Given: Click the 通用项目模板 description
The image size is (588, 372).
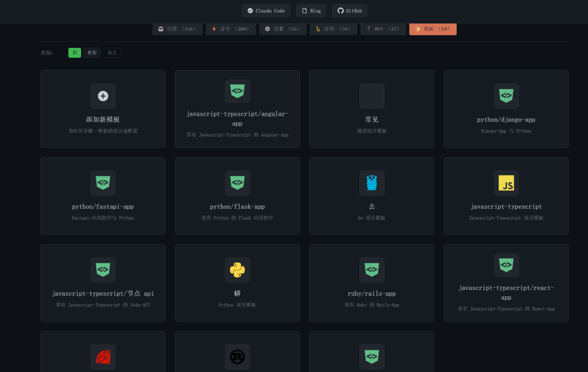Looking at the screenshot, I should [372, 131].
